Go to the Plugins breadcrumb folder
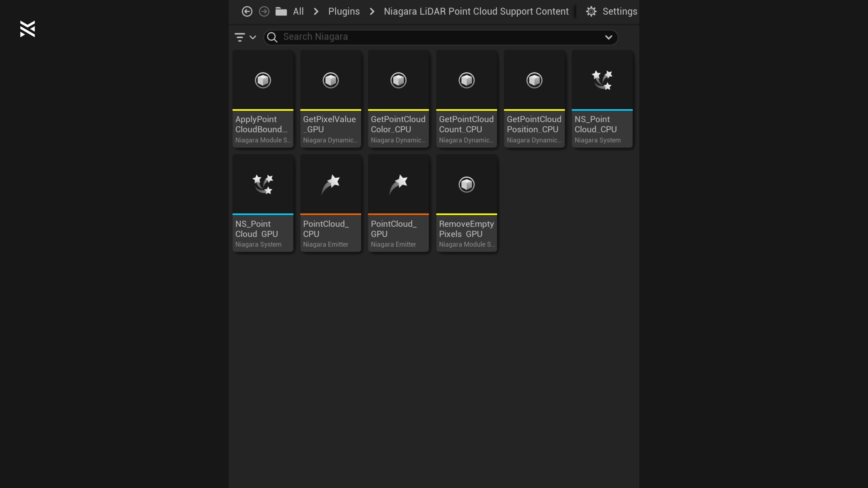 click(344, 12)
